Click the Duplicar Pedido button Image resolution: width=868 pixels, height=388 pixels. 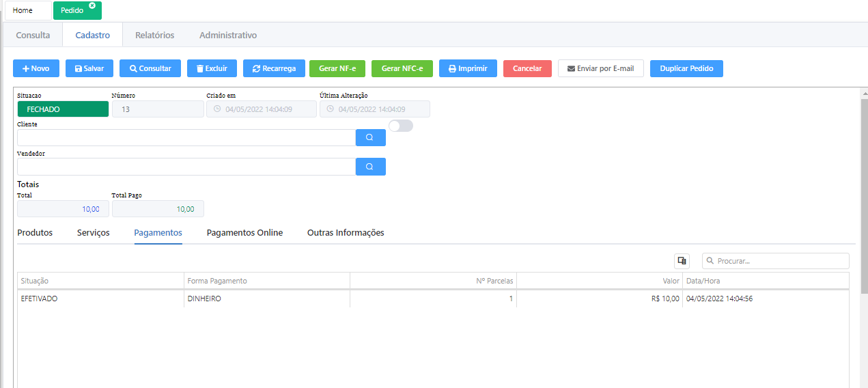(x=686, y=68)
